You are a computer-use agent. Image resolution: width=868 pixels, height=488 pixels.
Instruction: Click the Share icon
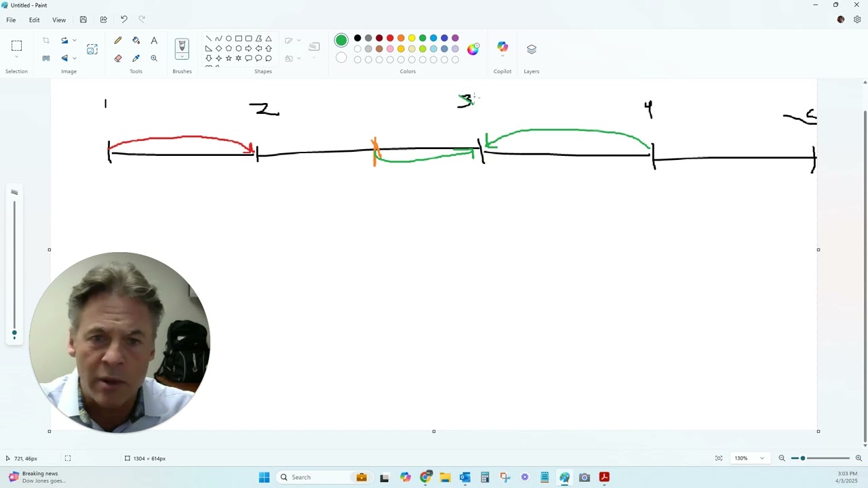[x=104, y=20]
